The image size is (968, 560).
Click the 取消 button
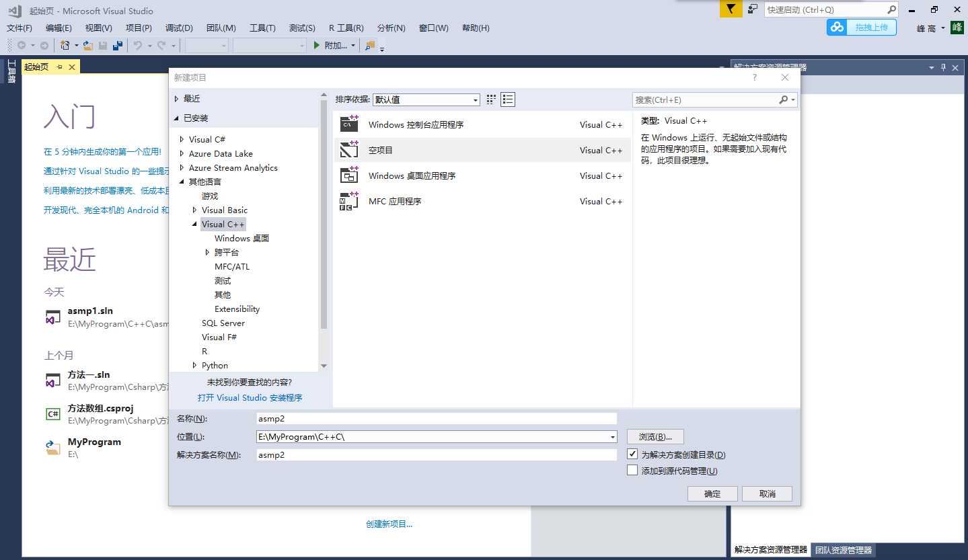(x=767, y=493)
